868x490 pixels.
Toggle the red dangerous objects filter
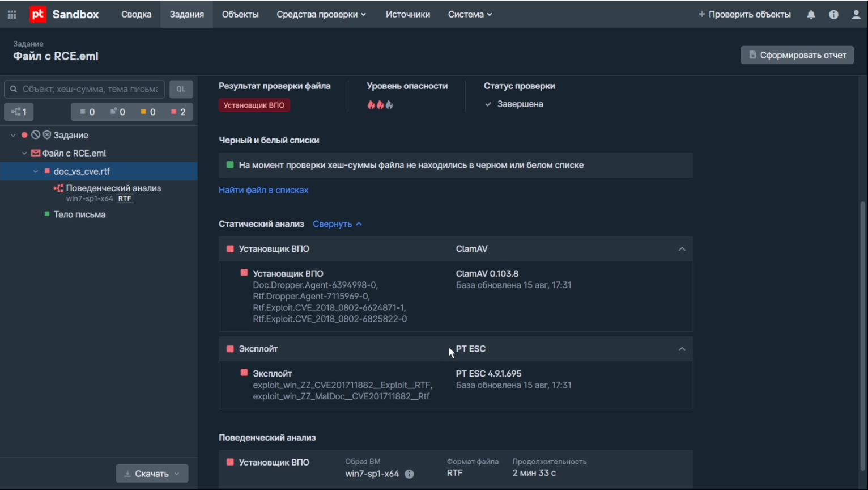[x=178, y=112]
